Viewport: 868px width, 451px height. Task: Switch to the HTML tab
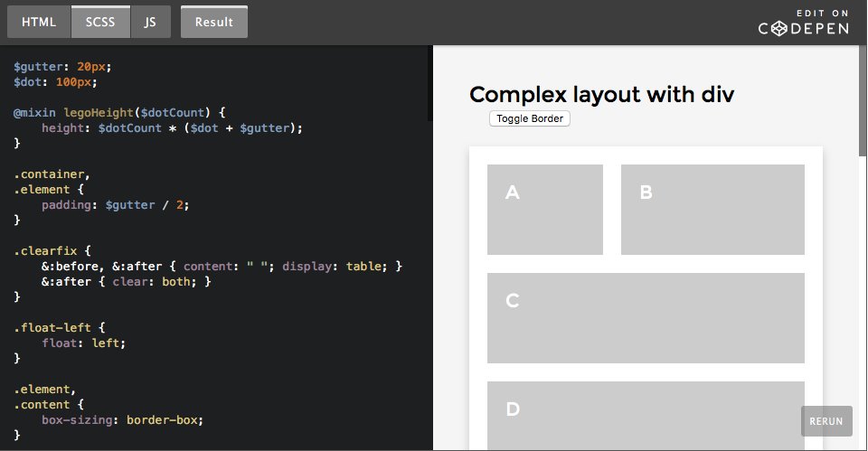(39, 22)
